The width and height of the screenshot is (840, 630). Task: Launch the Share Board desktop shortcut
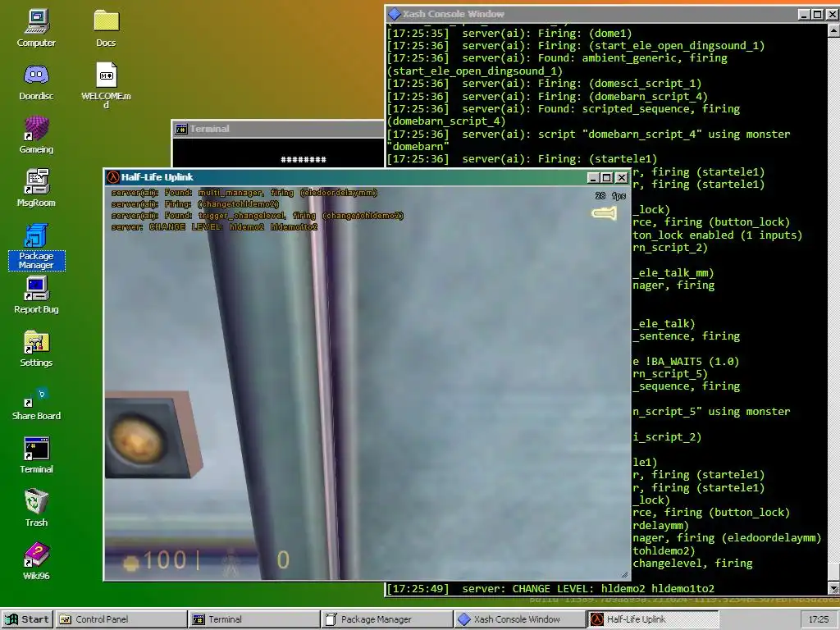(36, 402)
